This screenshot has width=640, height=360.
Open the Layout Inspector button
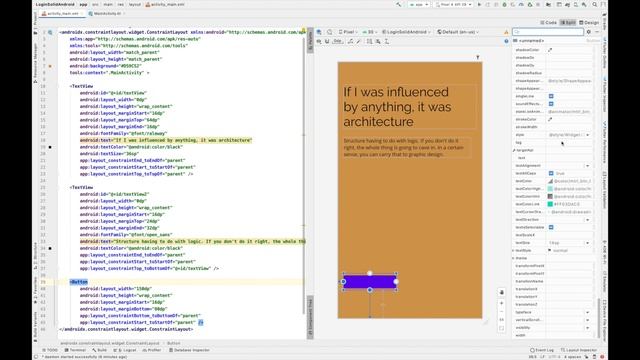coord(579,350)
